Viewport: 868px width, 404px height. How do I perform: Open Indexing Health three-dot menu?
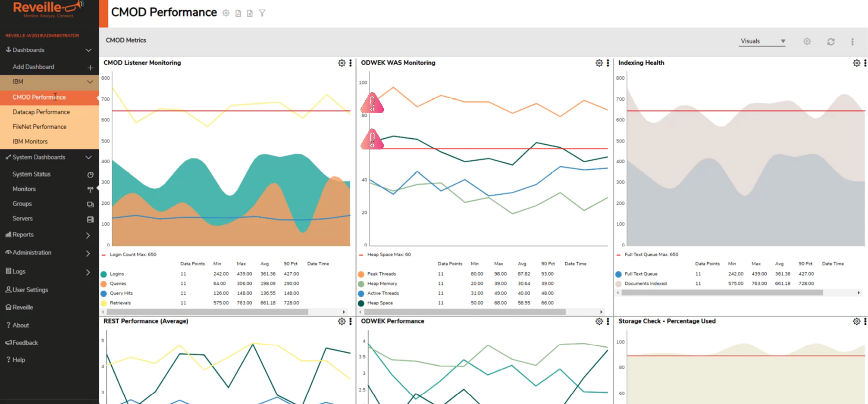click(865, 63)
